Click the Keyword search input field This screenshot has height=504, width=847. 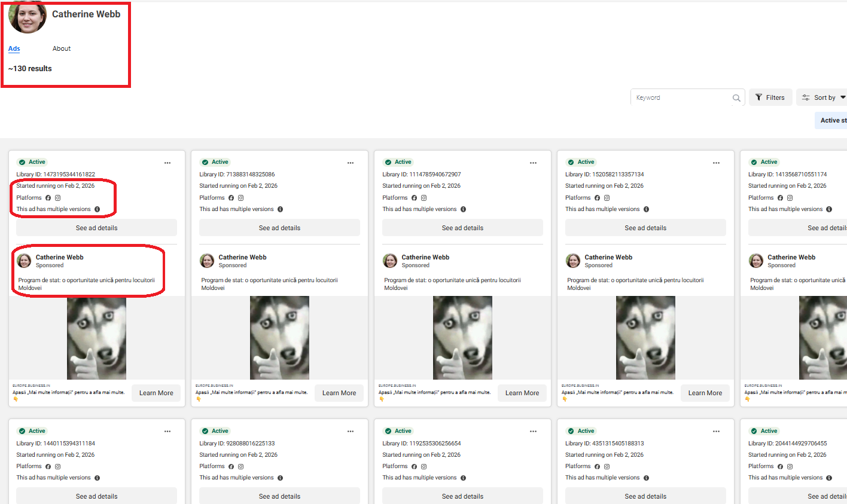pyautogui.click(x=682, y=97)
